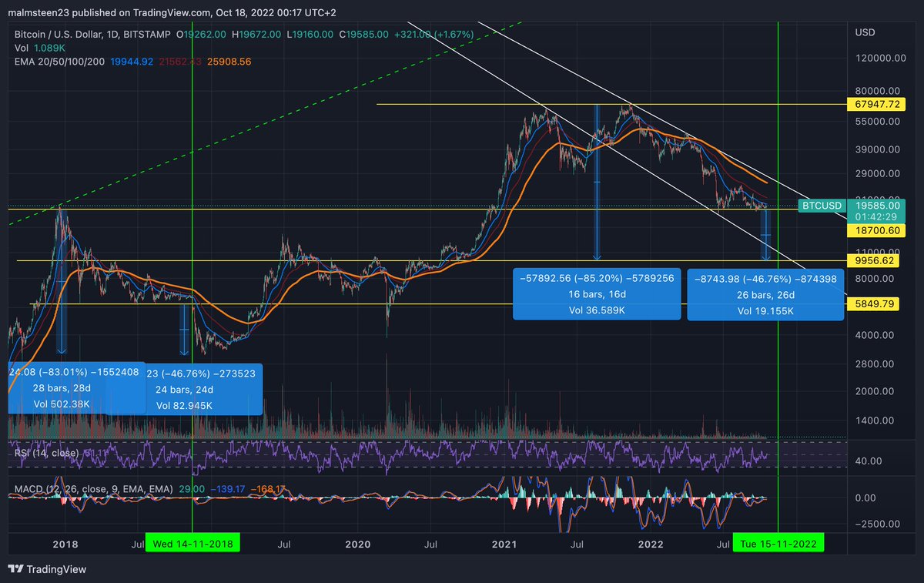Click the 4000.00 price axis label
Image resolution: width=924 pixels, height=583 pixels.
[875, 334]
